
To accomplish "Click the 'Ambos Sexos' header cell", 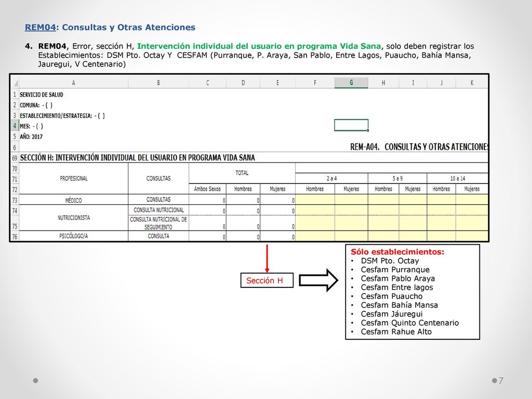I will (207, 189).
